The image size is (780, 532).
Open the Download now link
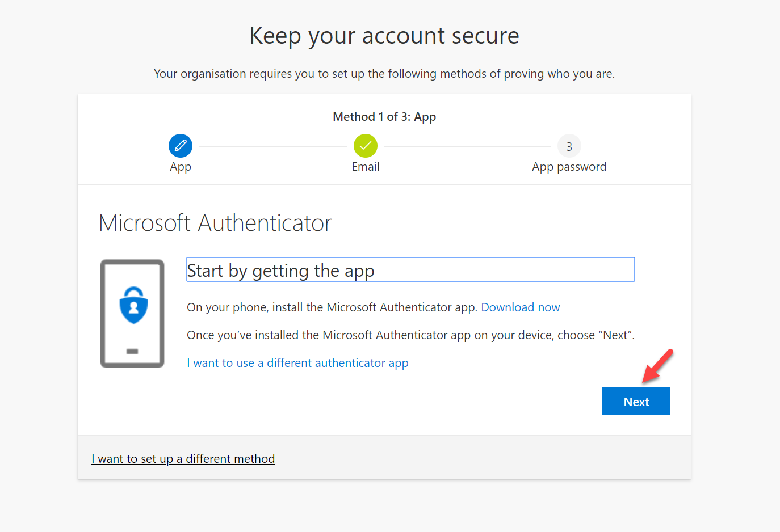point(520,307)
